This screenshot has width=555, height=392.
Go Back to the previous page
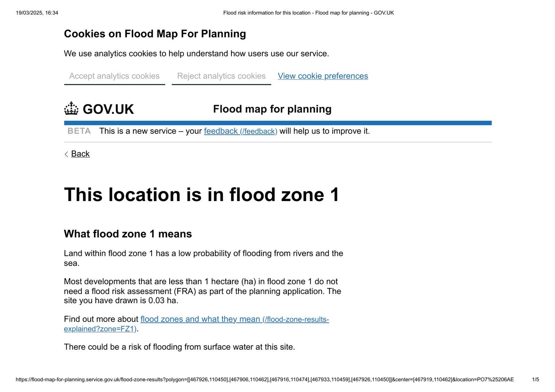pos(80,154)
